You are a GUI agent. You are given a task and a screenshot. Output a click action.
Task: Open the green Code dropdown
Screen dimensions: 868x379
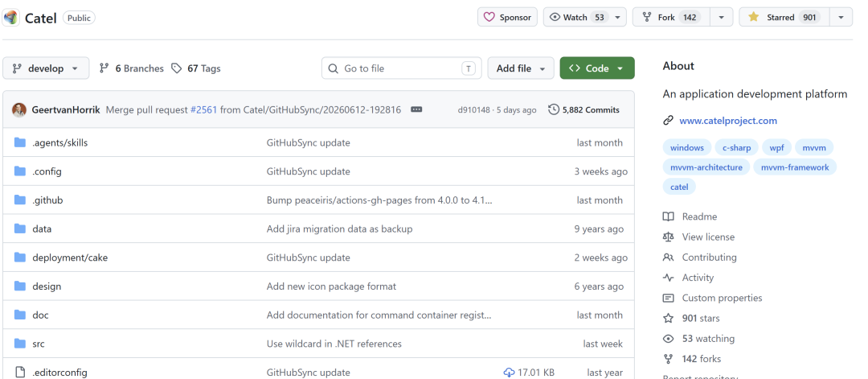point(597,68)
